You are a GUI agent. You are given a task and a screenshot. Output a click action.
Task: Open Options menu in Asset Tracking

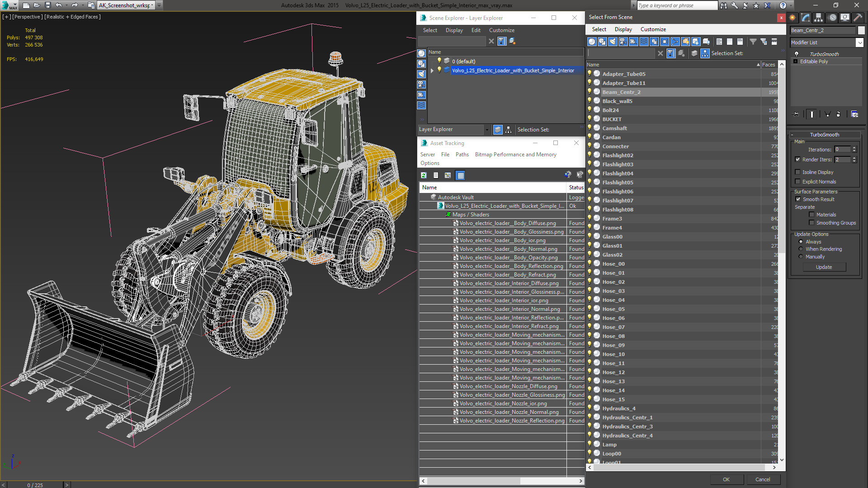(429, 163)
